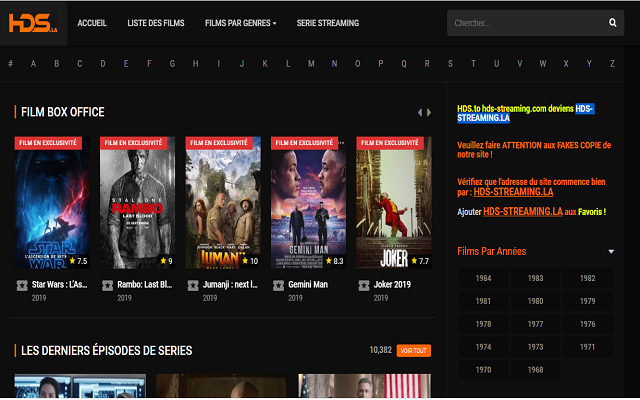This screenshot has width=640, height=400.
Task: Open Liste Des Films menu item
Action: tap(156, 23)
